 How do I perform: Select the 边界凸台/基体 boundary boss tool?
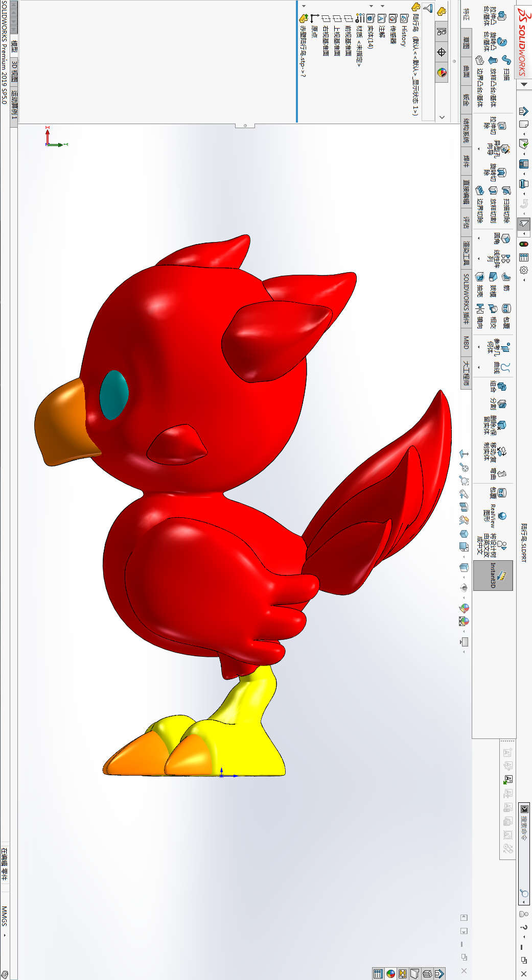tap(479, 81)
